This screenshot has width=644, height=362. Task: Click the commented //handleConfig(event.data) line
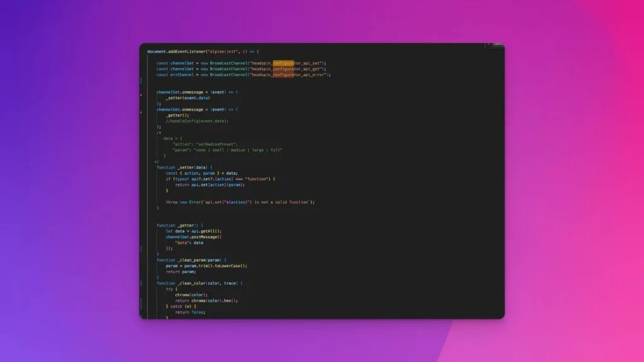pos(197,121)
